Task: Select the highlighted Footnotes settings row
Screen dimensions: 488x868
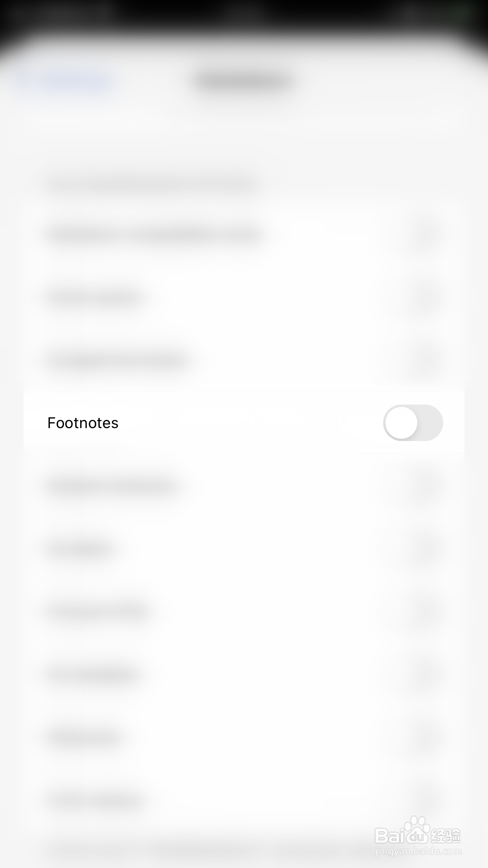Action: [x=244, y=423]
